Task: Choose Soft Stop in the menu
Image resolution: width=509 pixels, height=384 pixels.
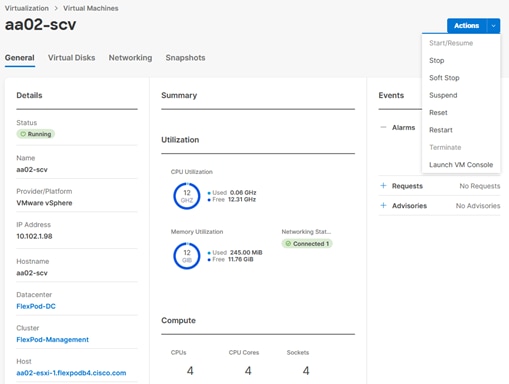Action: point(444,78)
